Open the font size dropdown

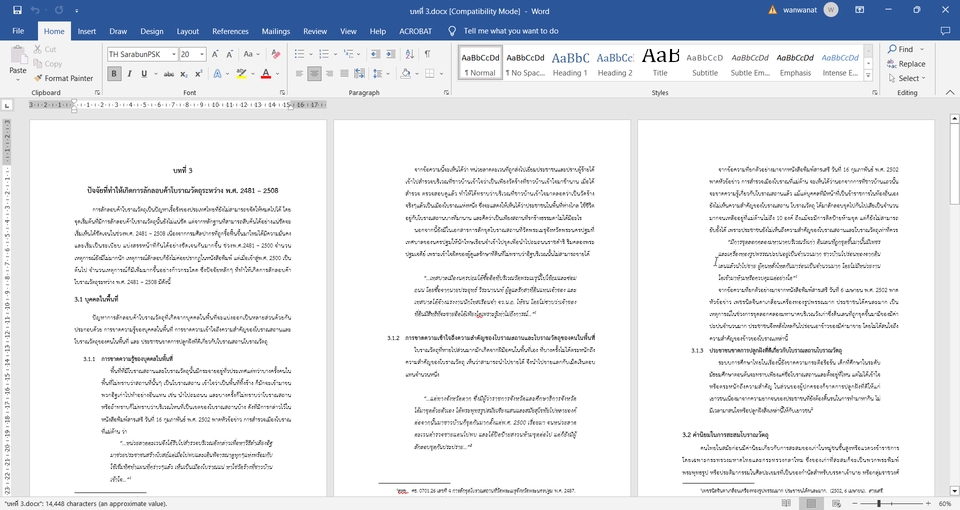point(201,54)
